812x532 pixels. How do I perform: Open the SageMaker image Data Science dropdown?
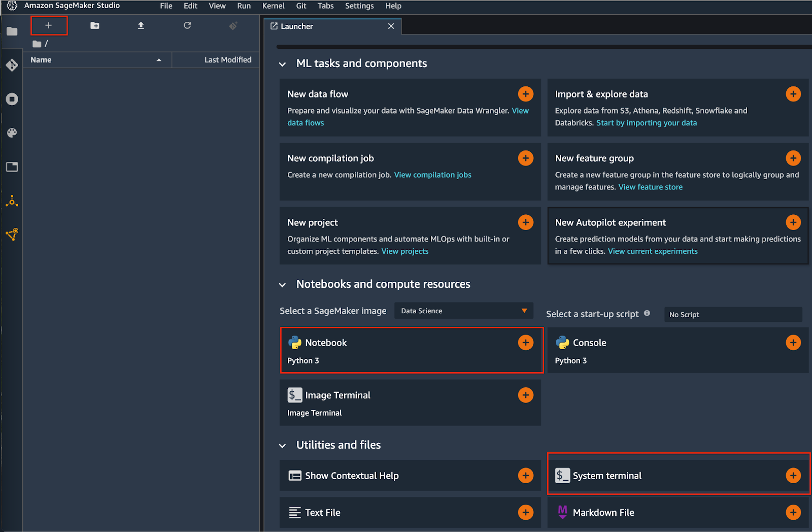(x=463, y=311)
